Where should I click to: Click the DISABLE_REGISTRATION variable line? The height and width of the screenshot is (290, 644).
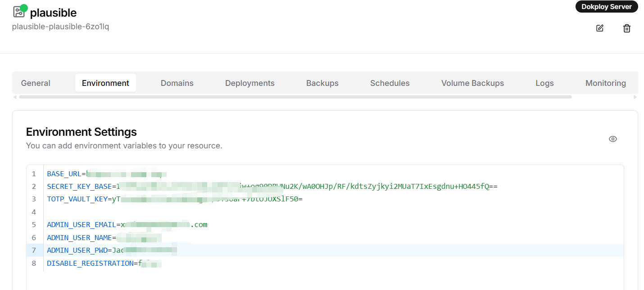click(90, 263)
